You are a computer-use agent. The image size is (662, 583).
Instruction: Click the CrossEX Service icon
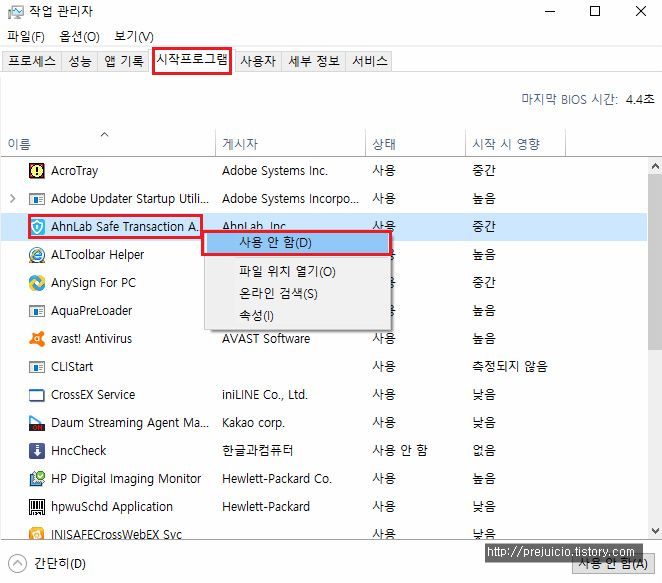[37, 395]
